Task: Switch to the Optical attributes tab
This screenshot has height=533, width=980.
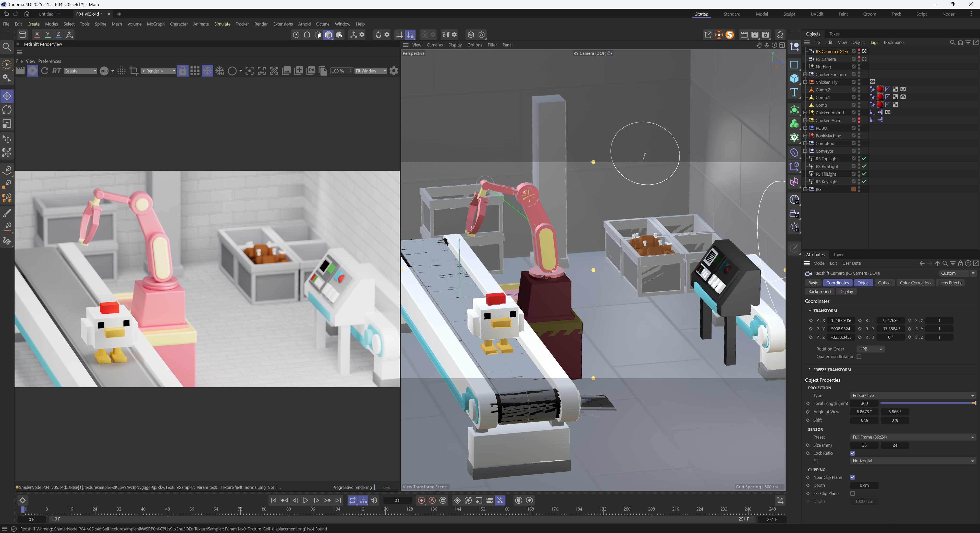Action: (885, 283)
